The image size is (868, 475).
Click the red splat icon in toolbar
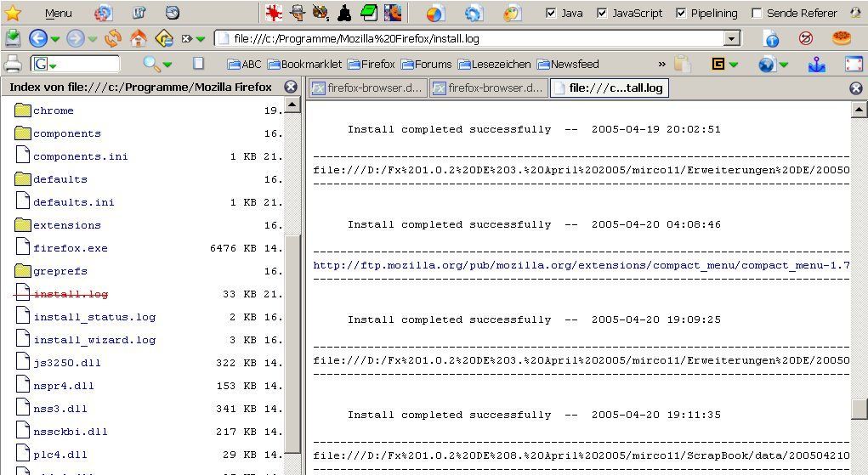(273, 13)
